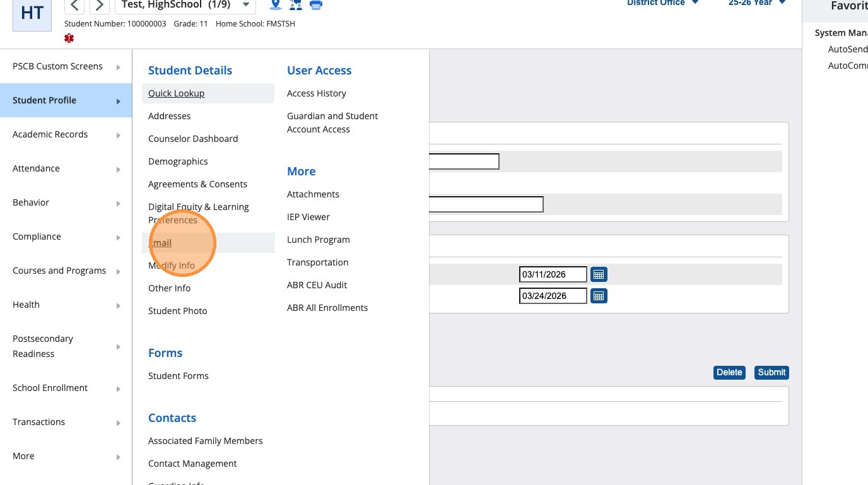Select School Enrollment in the left navigation

tap(66, 388)
